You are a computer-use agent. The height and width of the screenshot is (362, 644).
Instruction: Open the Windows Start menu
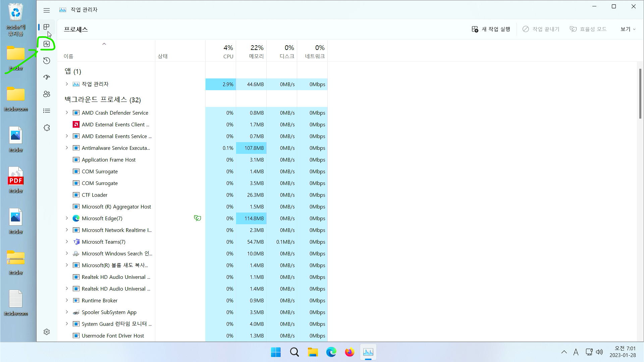pyautogui.click(x=276, y=352)
